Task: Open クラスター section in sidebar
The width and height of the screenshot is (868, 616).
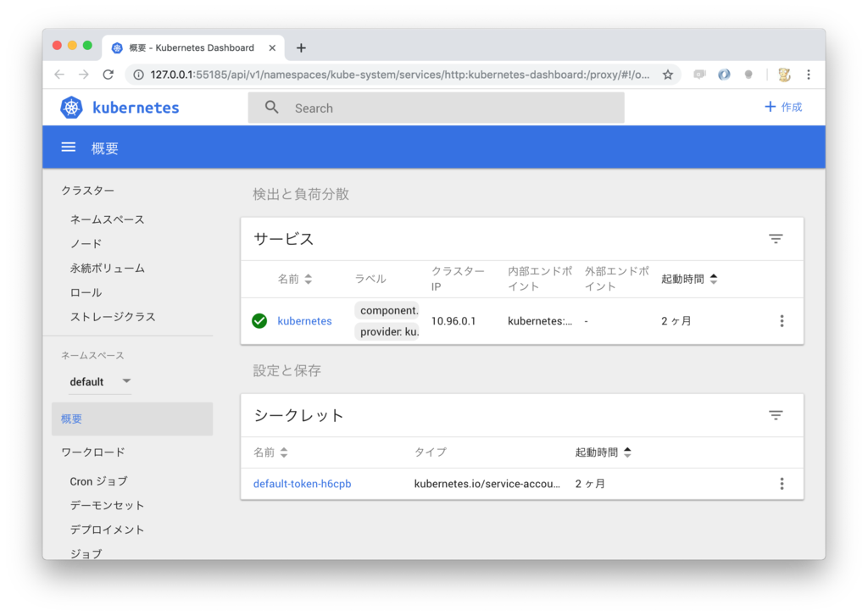Action: point(87,191)
